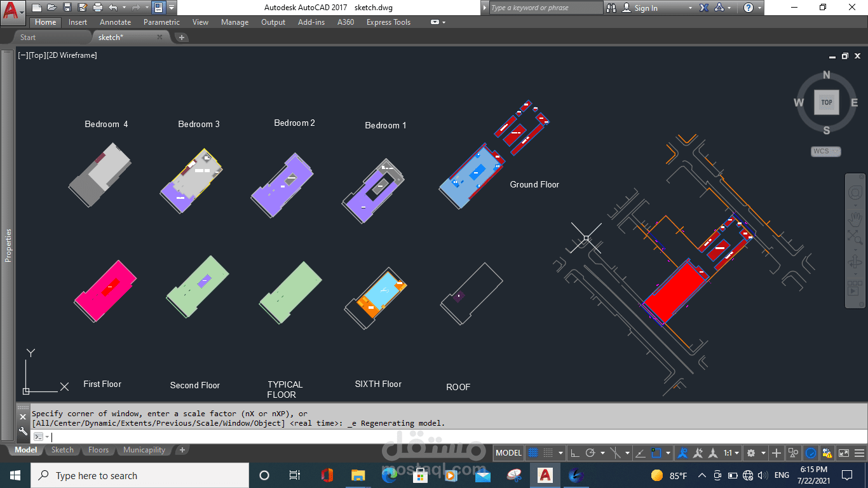The width and height of the screenshot is (868, 488).
Task: Open the Help question mark icon
Action: pyautogui.click(x=749, y=8)
